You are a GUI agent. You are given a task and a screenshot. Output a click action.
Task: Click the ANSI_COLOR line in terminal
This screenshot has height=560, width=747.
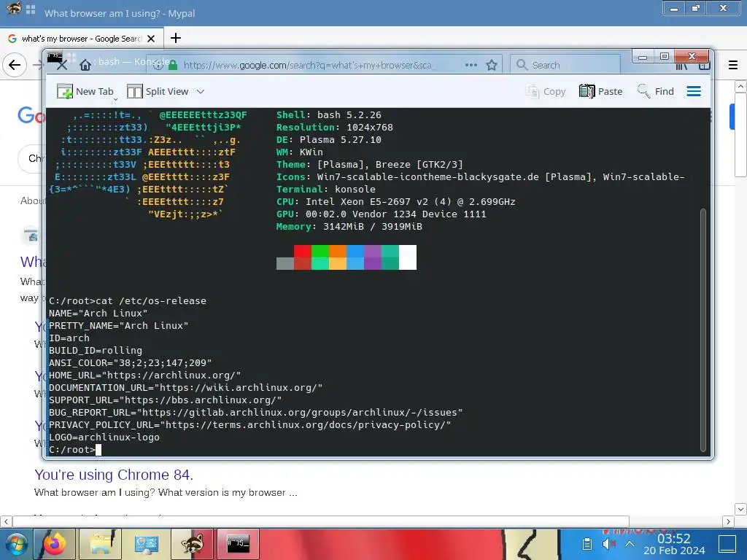(130, 363)
